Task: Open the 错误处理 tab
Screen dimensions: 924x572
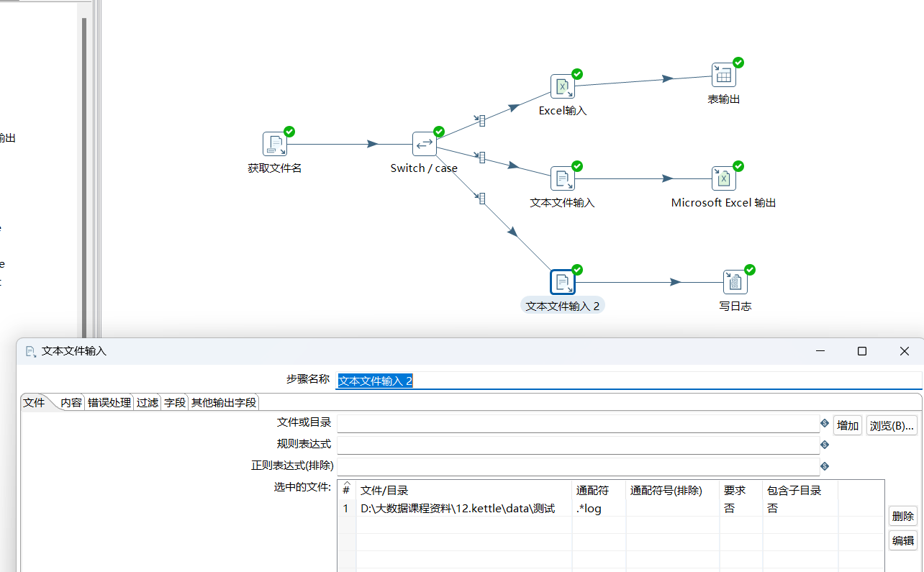Action: (109, 403)
